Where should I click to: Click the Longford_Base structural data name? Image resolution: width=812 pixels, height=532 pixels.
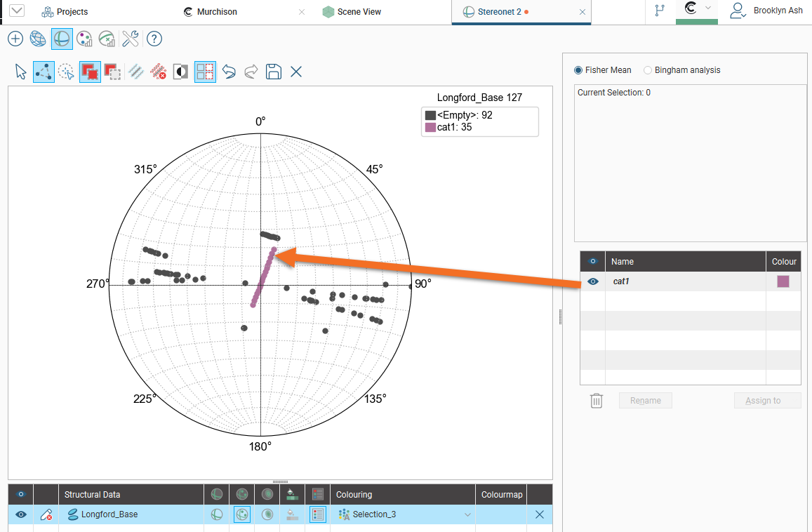coord(109,514)
